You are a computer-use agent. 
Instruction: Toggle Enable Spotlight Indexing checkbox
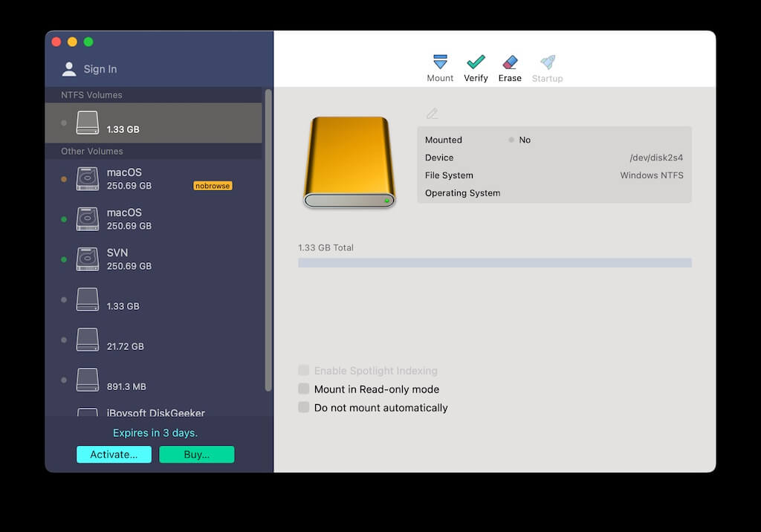point(304,370)
